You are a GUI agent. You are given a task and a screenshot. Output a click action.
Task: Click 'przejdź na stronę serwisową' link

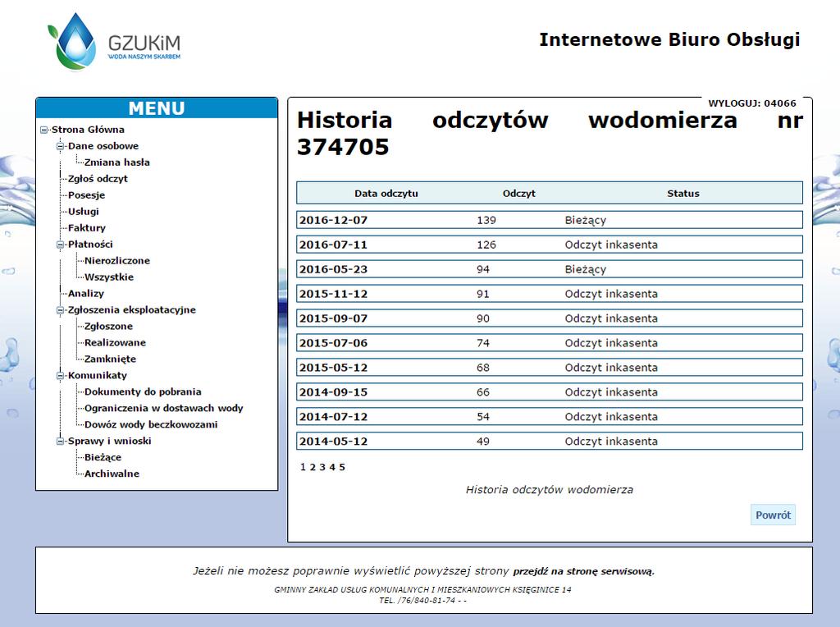click(x=584, y=571)
